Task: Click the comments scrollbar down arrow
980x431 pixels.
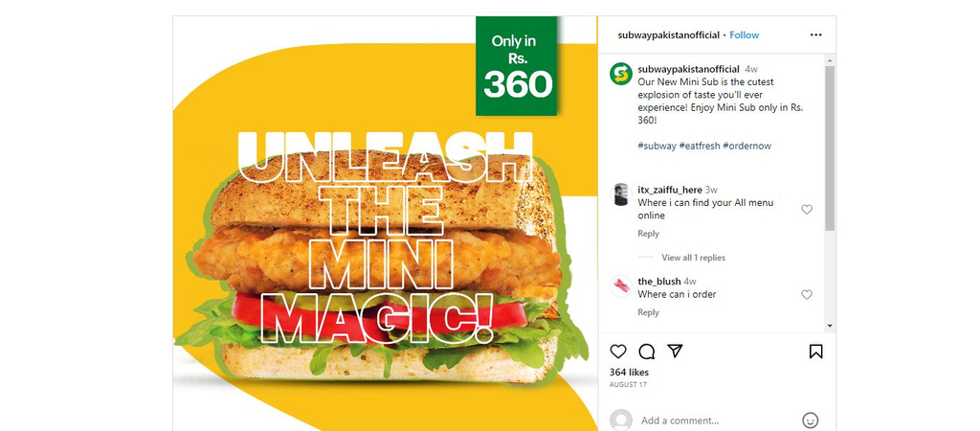Action: pyautogui.click(x=830, y=326)
